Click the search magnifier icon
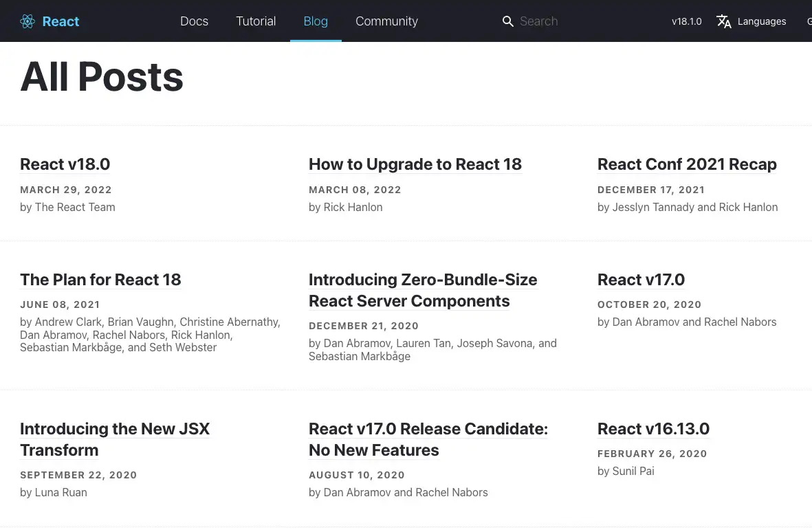This screenshot has height=532, width=812. point(508,21)
